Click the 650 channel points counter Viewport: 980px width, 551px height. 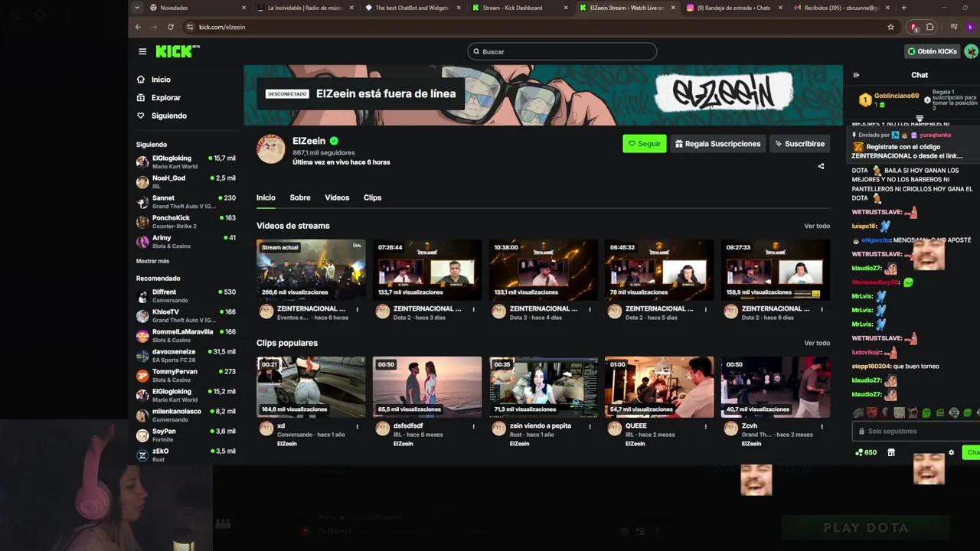[866, 452]
